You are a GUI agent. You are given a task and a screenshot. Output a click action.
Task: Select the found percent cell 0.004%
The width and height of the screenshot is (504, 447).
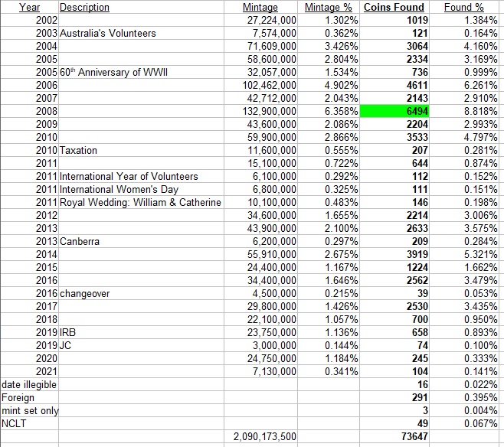[x=464, y=410]
